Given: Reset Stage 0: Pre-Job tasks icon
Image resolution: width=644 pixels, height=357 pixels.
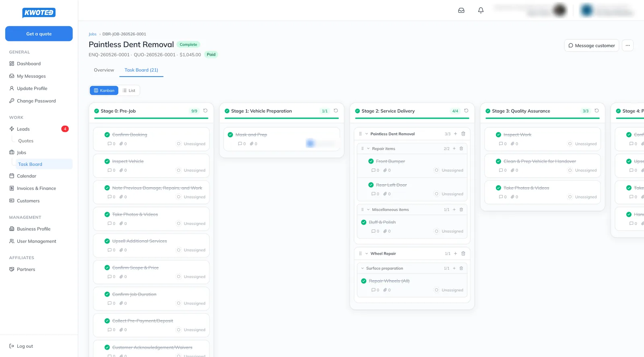Looking at the screenshot, I should 205,111.
